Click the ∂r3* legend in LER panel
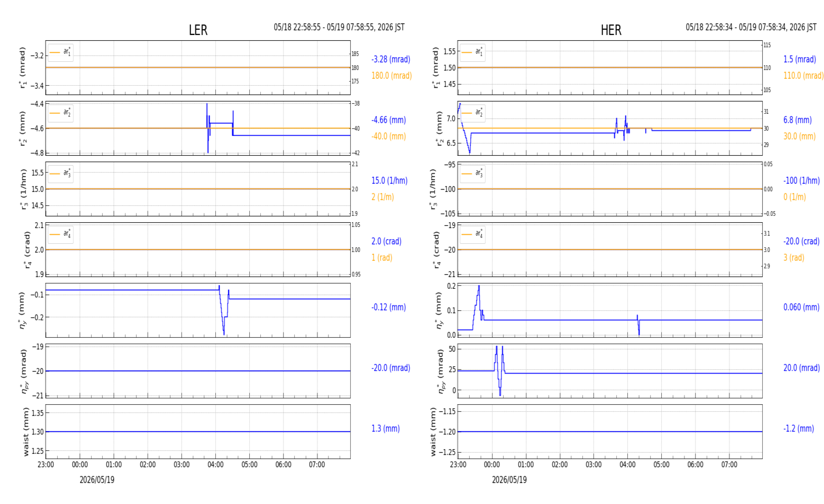 61,174
